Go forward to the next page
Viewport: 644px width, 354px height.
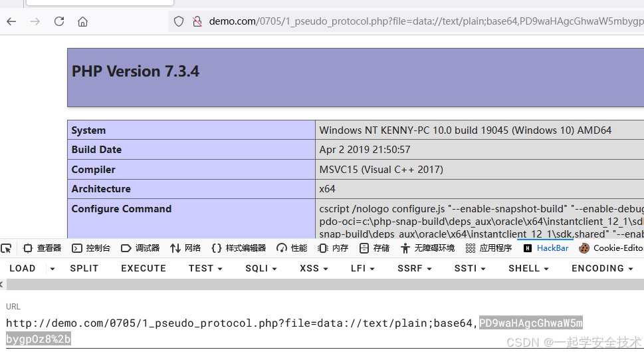(x=35, y=21)
